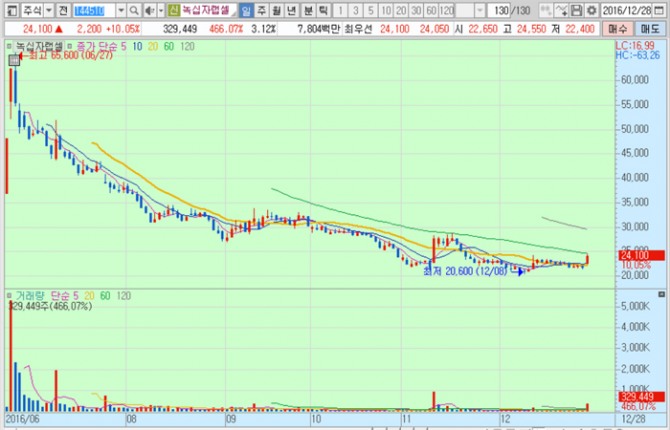This screenshot has width=670, height=430.
Task: Switch chart to 주 weekly period
Action: tap(262, 10)
